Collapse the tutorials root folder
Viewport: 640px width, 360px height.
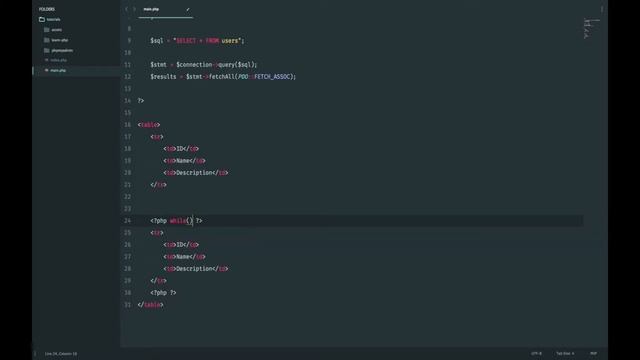[50, 19]
